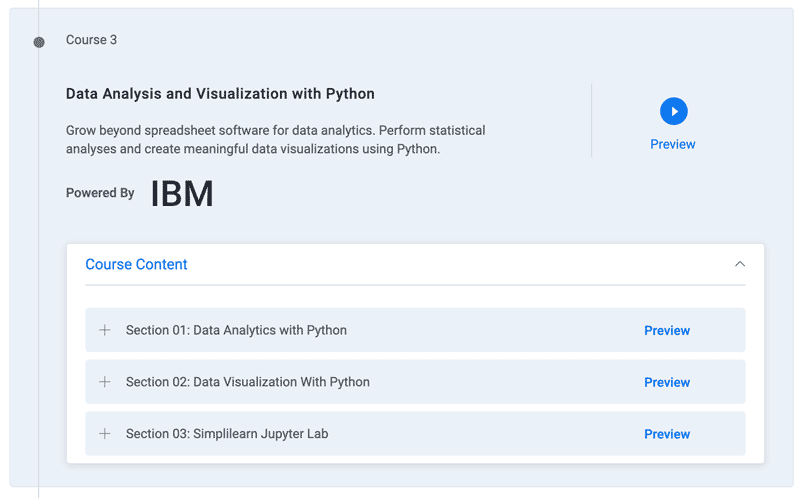Click the course description paragraph
Viewport: 800px width, 498px height.
(276, 139)
